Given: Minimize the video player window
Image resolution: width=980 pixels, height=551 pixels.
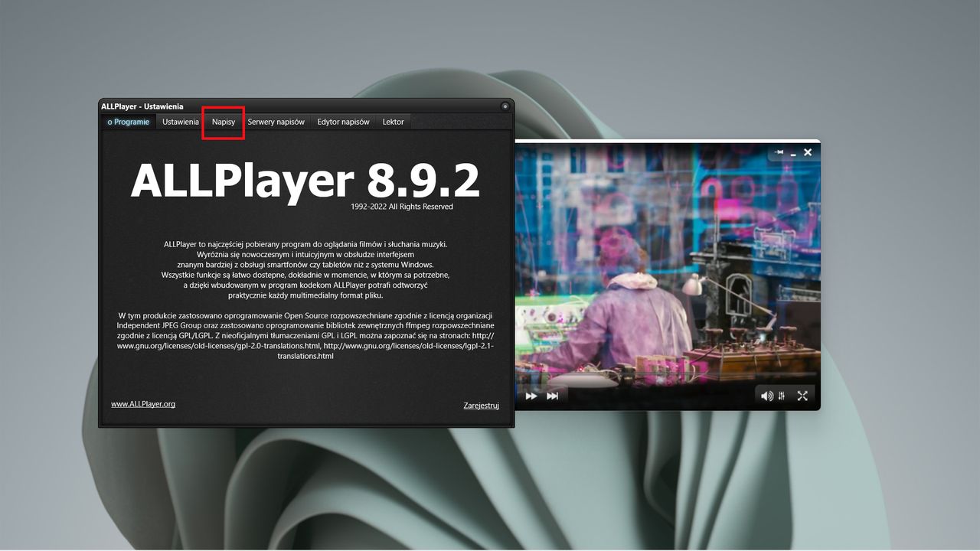Looking at the screenshot, I should point(793,154).
